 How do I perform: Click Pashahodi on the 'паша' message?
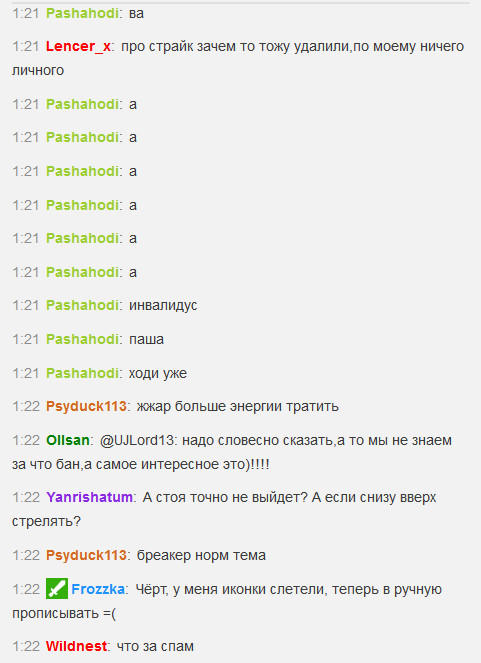82,339
